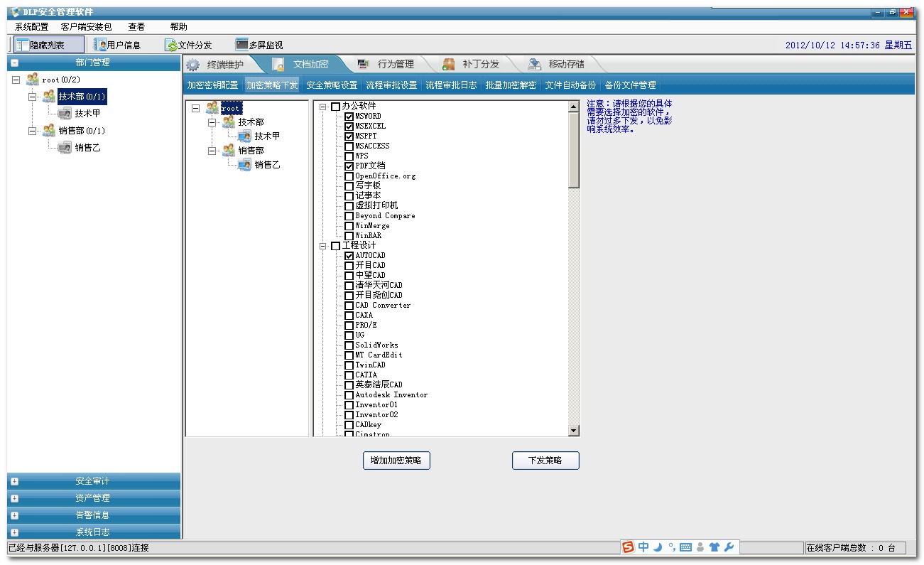
Task: Click the Sogou input method S icon
Action: 629,547
